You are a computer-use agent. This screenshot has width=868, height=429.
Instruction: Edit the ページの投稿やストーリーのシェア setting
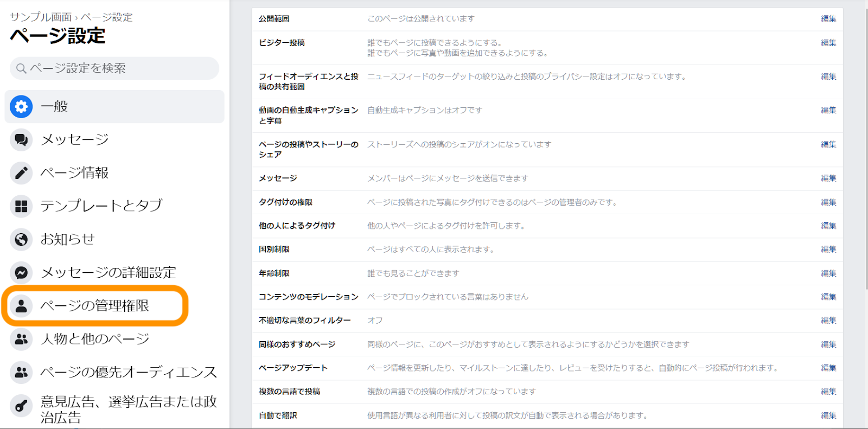[828, 144]
